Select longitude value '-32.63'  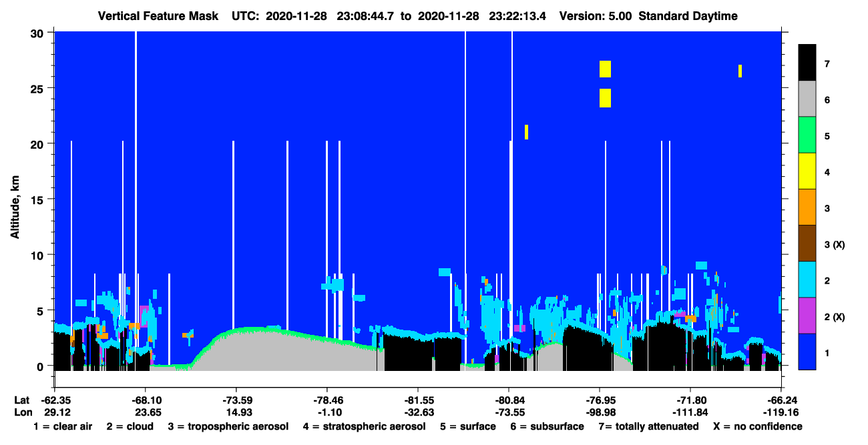click(417, 412)
